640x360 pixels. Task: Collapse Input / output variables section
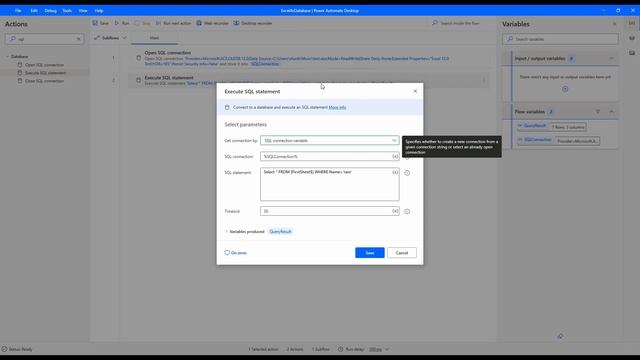click(611, 58)
